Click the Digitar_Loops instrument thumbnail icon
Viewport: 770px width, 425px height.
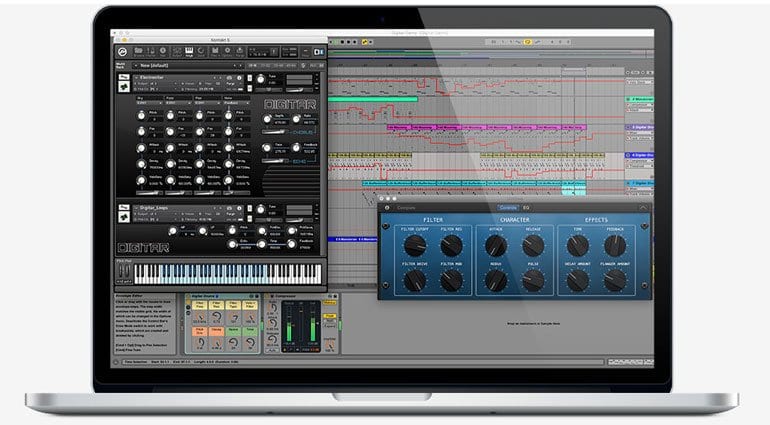click(x=124, y=217)
